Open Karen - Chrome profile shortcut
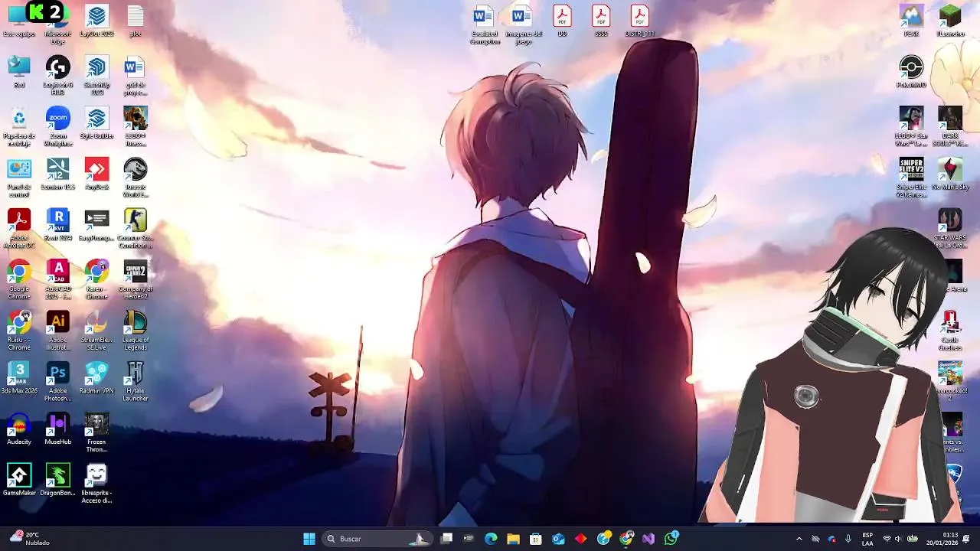Viewport: 980px width, 551px height. coord(96,280)
